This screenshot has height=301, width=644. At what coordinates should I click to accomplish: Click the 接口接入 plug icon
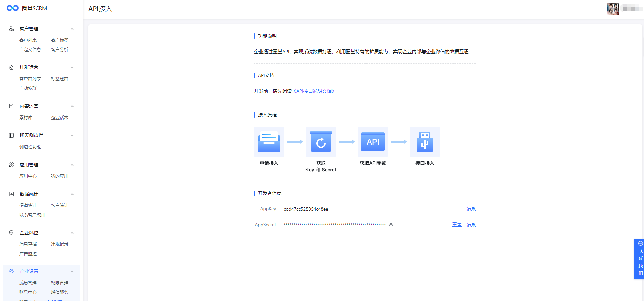click(x=425, y=142)
